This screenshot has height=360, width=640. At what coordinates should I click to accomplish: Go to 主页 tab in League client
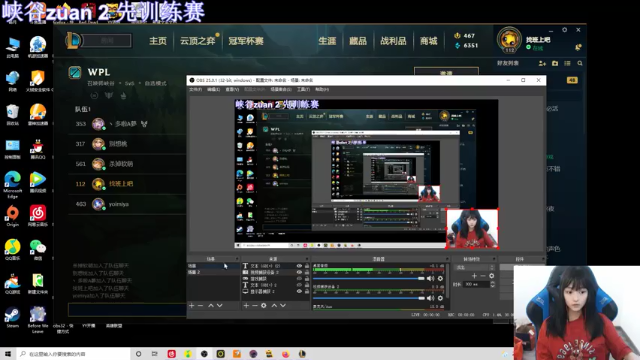158,41
